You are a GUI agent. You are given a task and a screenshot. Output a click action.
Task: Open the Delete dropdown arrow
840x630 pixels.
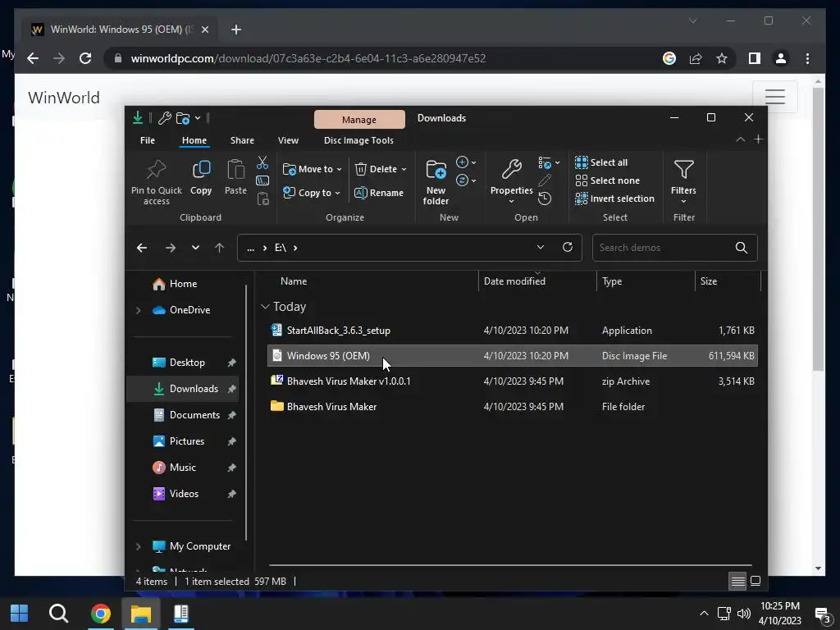pos(404,169)
